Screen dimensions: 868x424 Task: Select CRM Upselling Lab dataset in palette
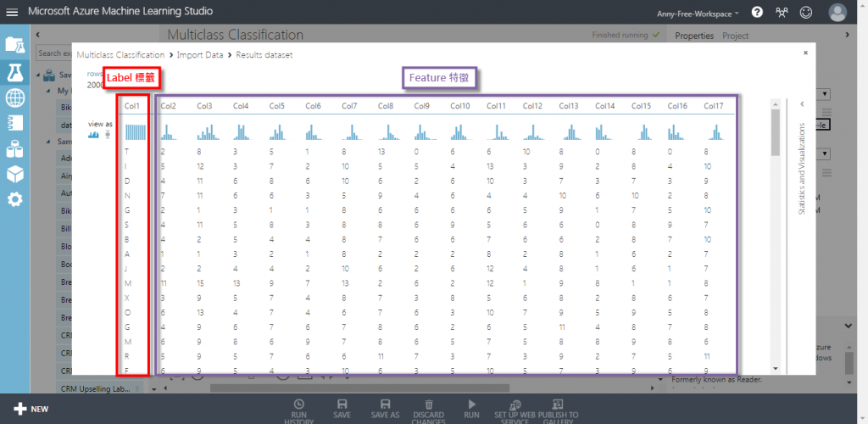(100, 388)
